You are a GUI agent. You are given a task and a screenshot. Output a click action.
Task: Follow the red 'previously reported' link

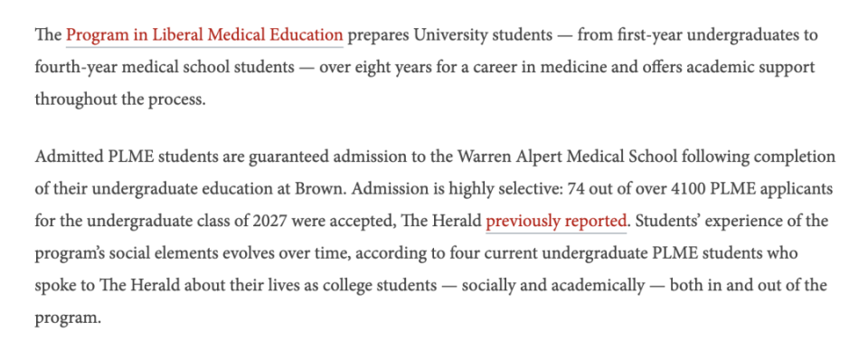(x=556, y=222)
